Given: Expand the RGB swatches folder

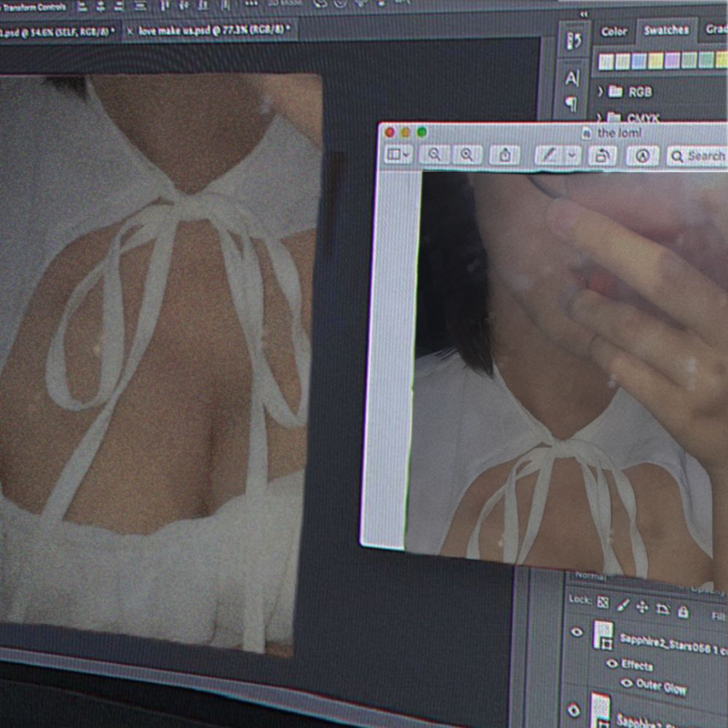Looking at the screenshot, I should coord(600,92).
